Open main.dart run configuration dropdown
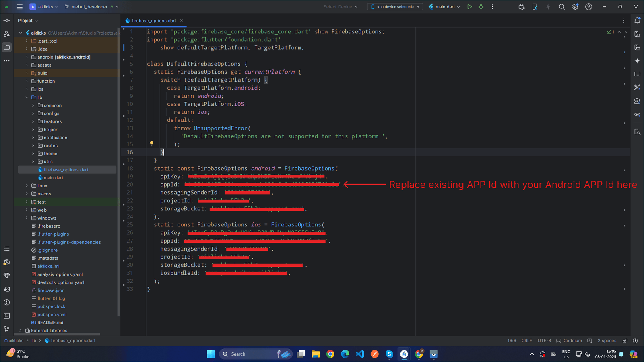Viewport: 644px width, 362px height. (445, 7)
